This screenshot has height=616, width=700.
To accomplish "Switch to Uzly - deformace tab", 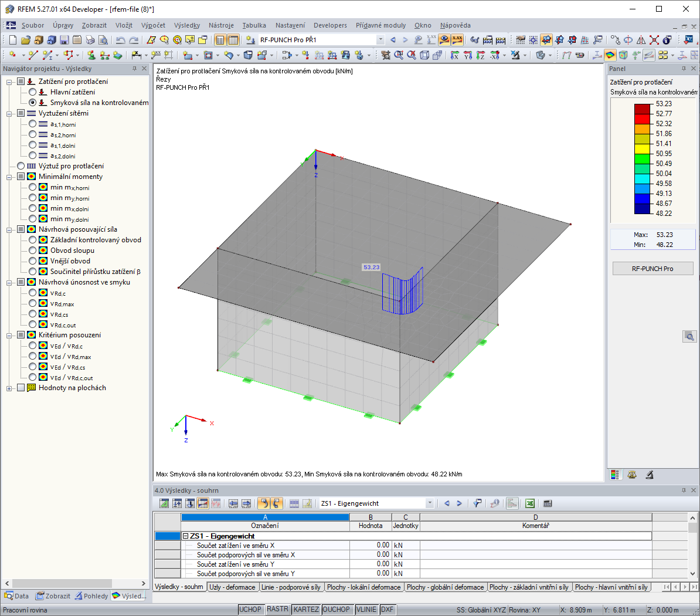I will [232, 587].
